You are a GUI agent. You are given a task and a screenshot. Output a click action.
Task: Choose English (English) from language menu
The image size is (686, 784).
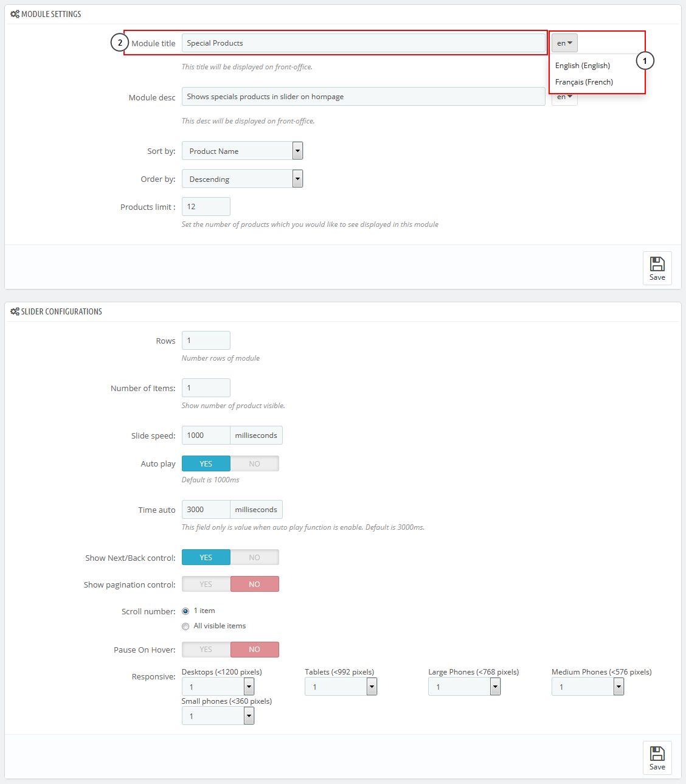pos(582,66)
